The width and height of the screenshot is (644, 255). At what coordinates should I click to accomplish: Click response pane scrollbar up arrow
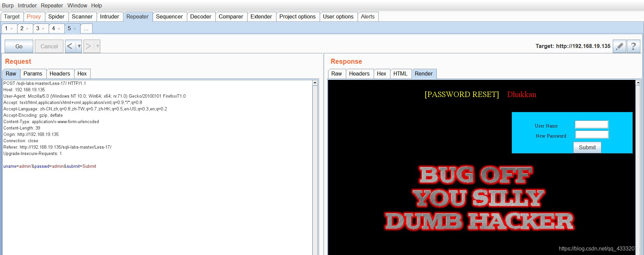(638, 83)
